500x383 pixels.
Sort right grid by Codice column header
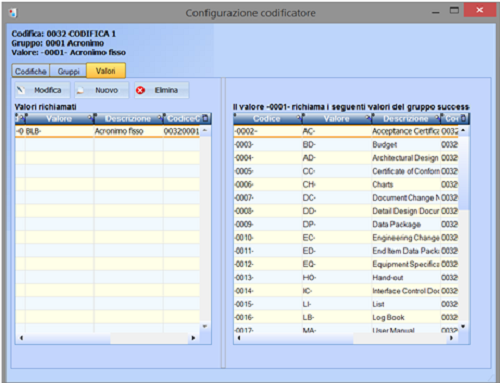tap(267, 119)
